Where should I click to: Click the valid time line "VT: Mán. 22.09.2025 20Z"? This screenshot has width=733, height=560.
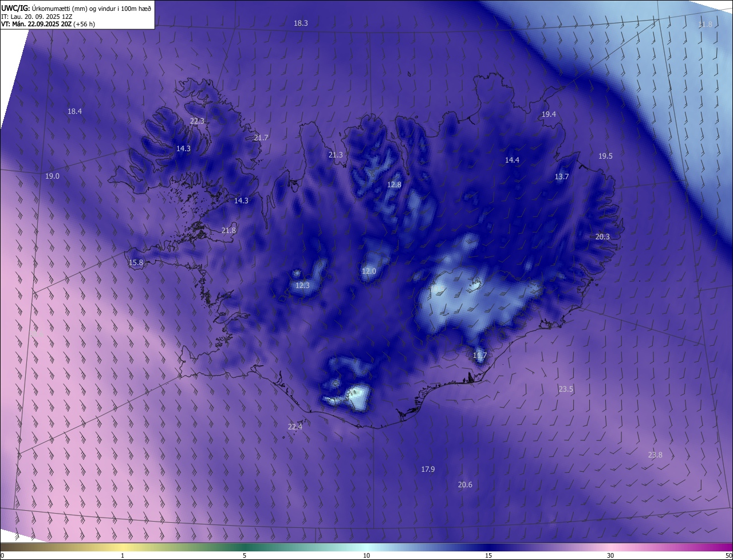click(x=36, y=25)
